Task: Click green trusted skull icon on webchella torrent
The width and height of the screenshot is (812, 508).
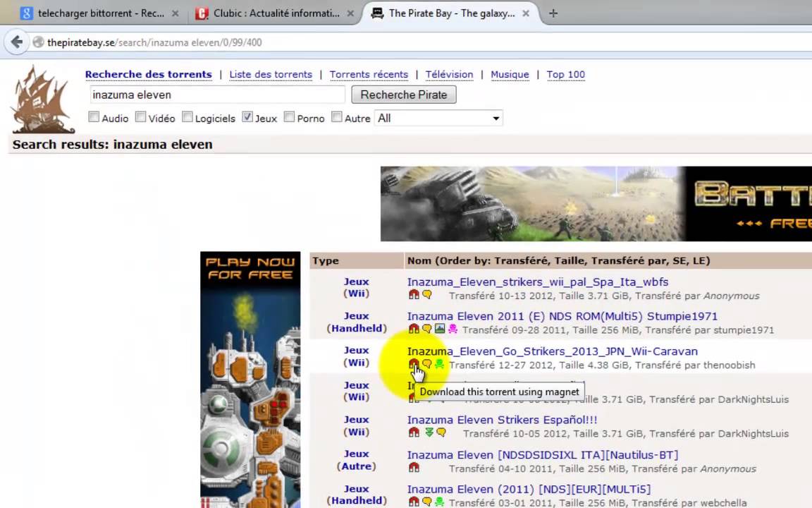Action: pos(440,502)
